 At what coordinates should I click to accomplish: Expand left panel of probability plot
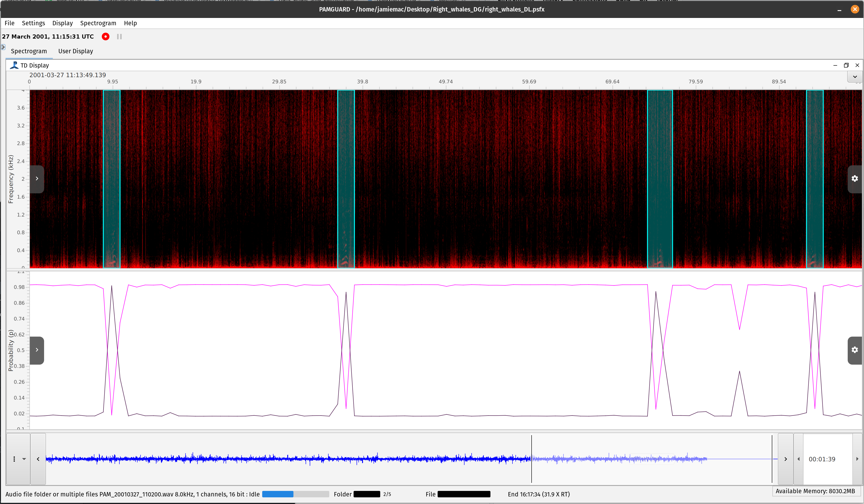(x=37, y=350)
